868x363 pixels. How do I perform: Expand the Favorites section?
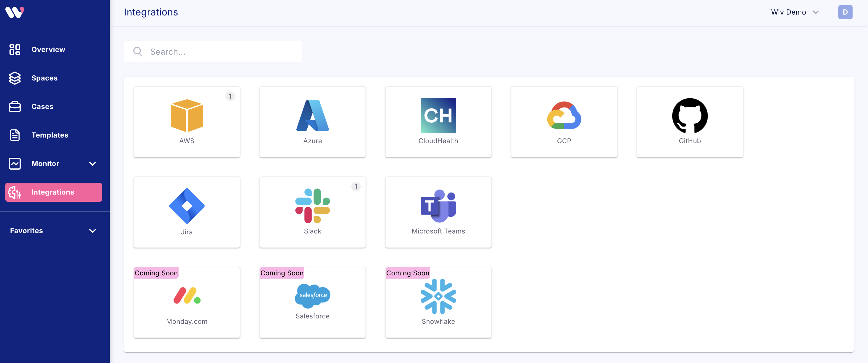92,231
